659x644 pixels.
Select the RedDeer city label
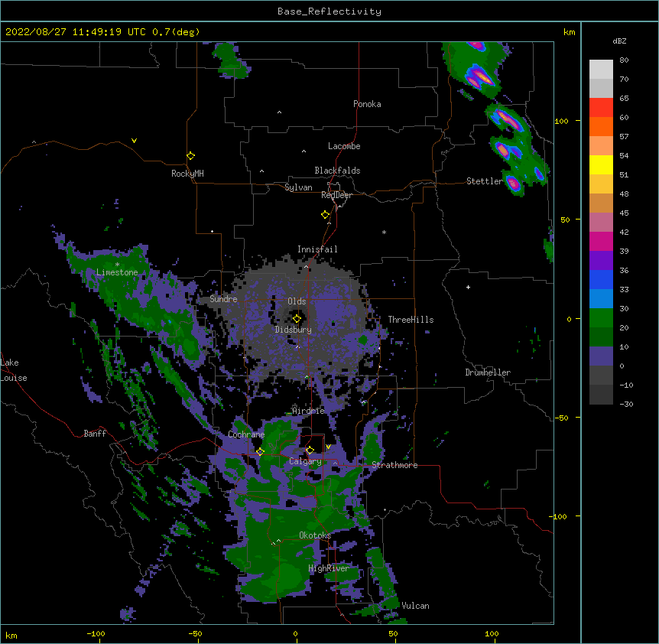(x=336, y=195)
